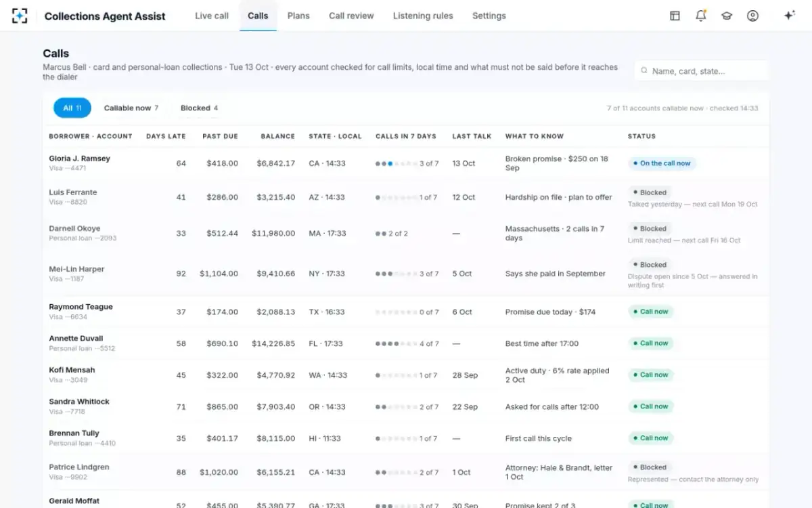Image resolution: width=812 pixels, height=508 pixels.
Task: Click note 'Says she paid in September'
Action: 556,274
